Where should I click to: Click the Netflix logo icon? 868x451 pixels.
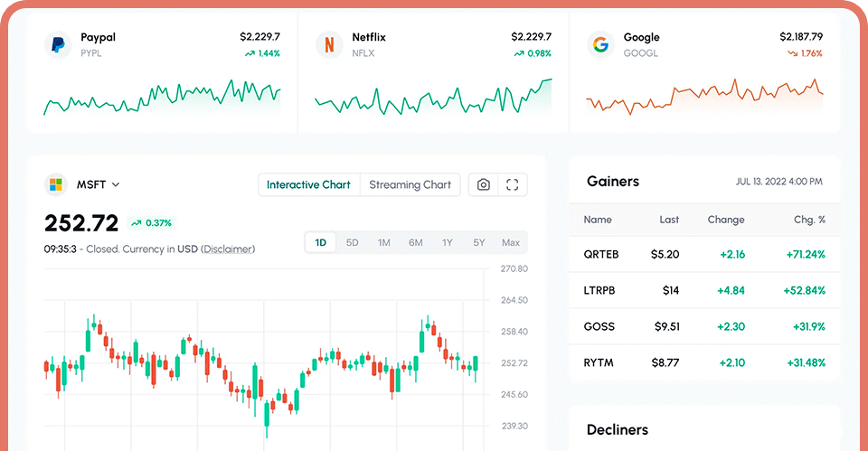329,44
